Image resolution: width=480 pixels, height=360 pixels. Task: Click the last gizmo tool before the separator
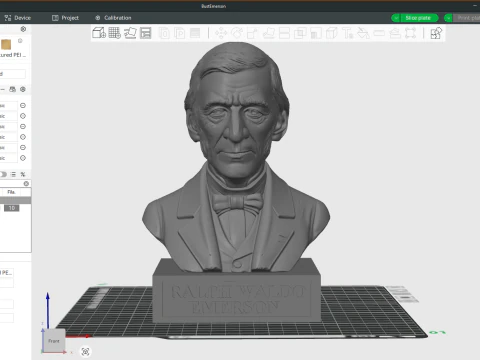[x=410, y=33]
